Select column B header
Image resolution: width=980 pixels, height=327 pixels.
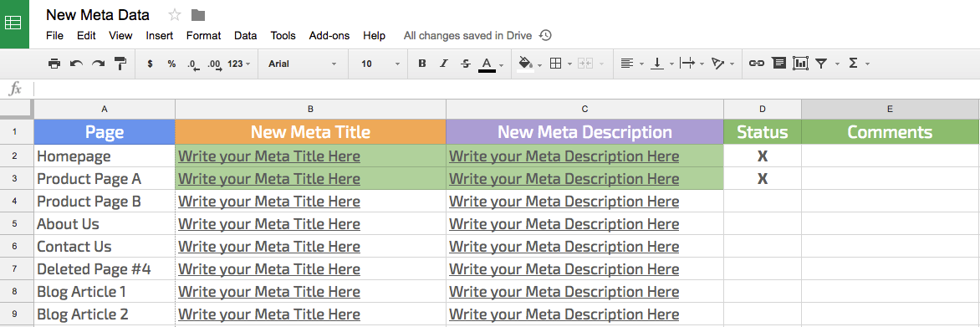[310, 109]
